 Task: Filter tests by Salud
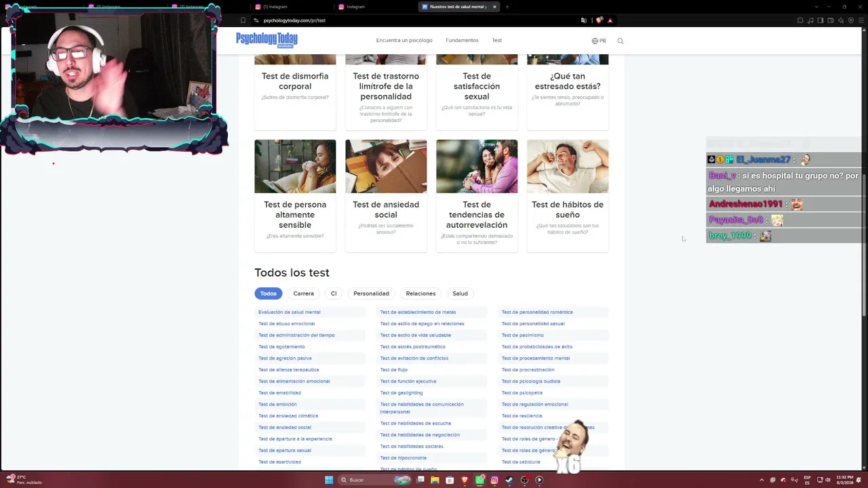460,293
